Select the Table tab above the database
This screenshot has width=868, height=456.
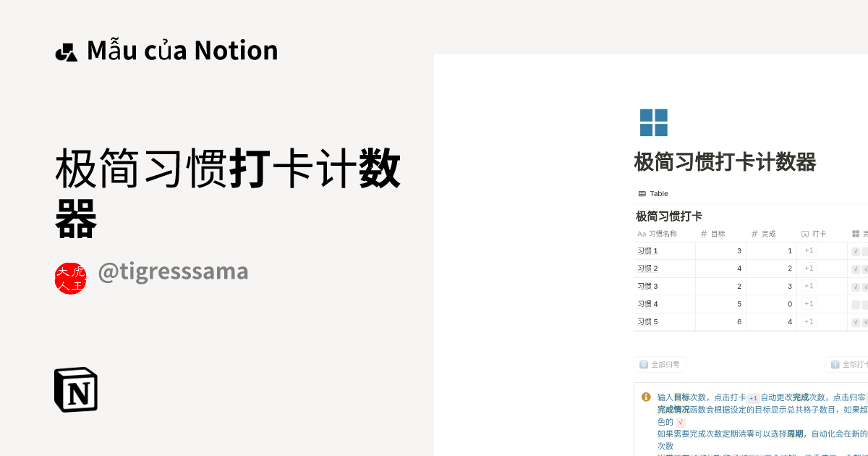point(653,193)
